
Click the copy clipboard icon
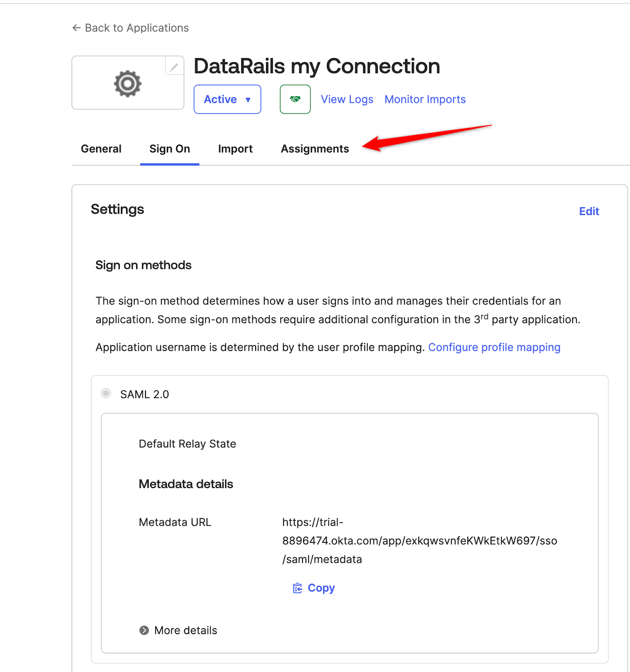coord(298,588)
